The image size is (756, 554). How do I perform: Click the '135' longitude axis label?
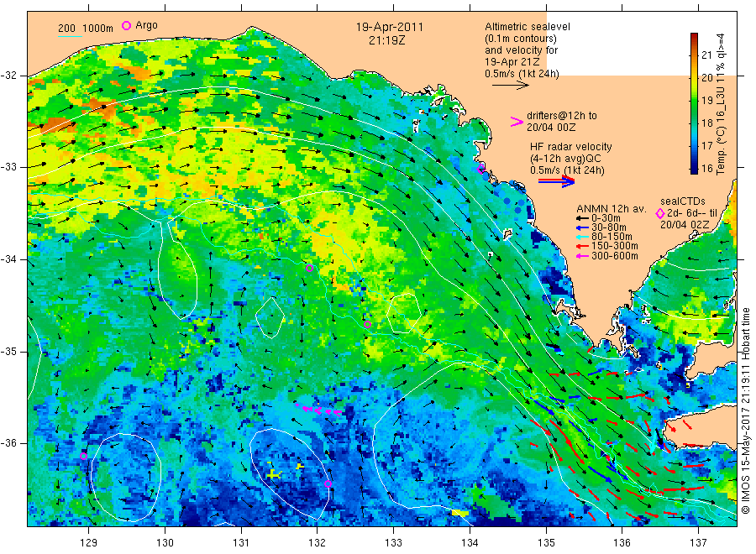546,543
